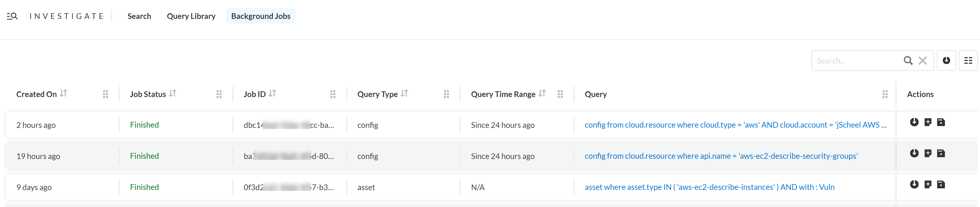Sort by Query Time Range

click(542, 93)
